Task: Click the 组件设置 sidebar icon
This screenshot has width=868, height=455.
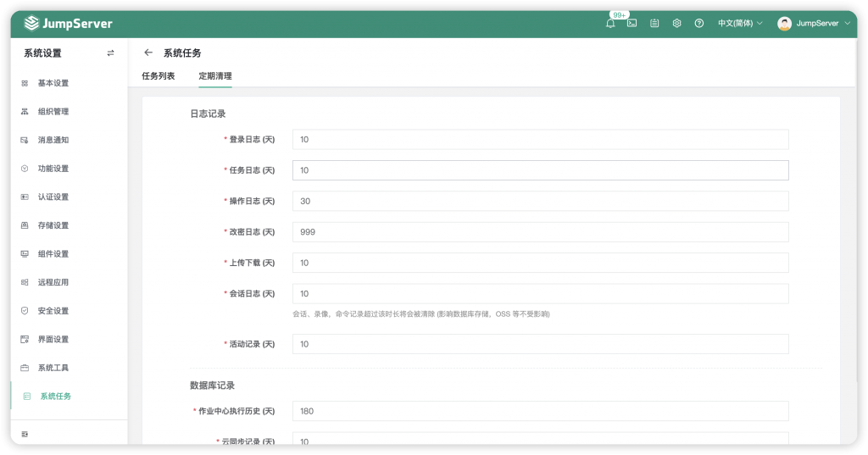Action: 25,254
